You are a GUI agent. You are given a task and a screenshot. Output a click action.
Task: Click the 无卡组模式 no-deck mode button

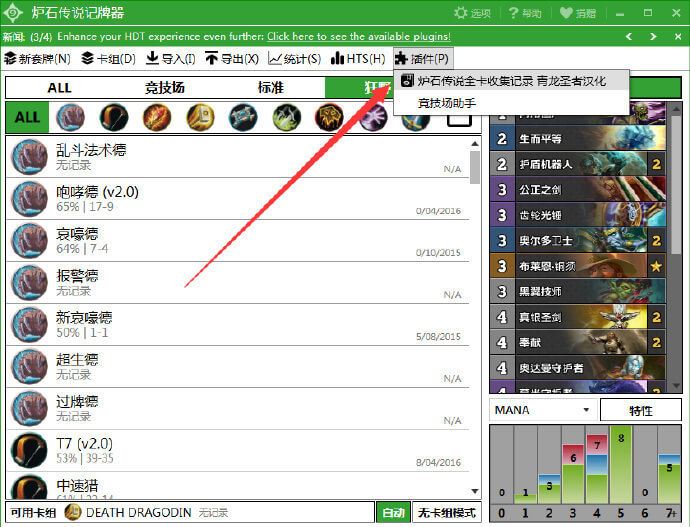[447, 512]
